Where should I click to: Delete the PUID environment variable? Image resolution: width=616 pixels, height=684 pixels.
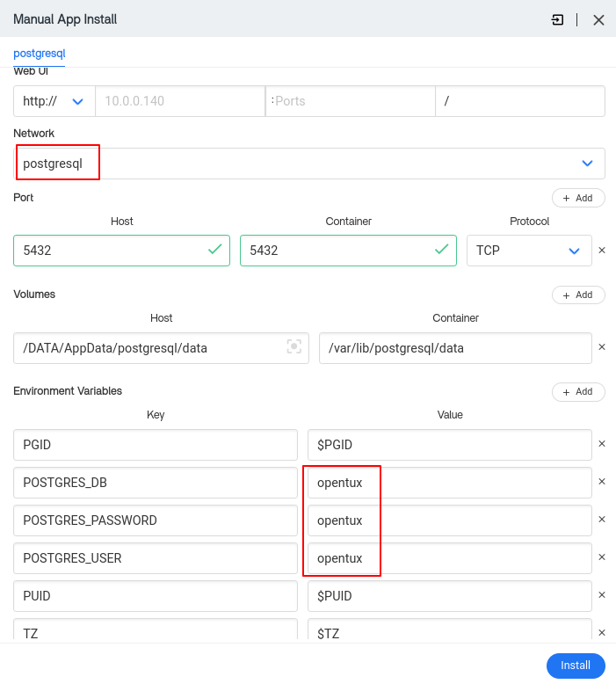[x=602, y=595]
